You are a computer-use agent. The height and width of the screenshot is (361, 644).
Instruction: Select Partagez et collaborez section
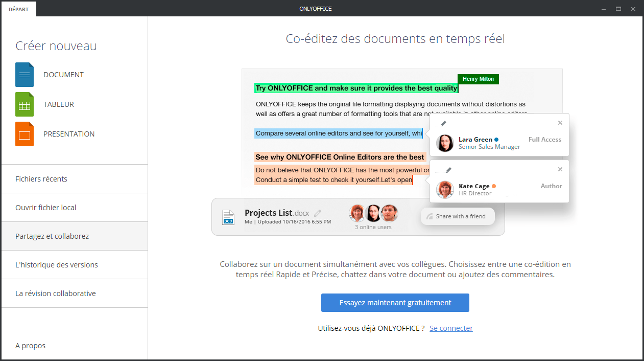(x=75, y=236)
